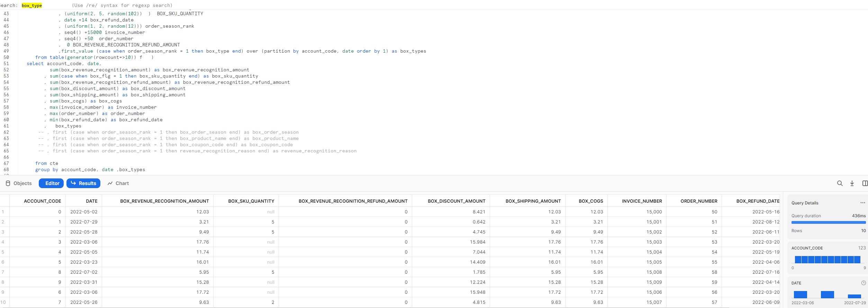
Task: Click Rows count label in Query Details
Action: (796, 231)
